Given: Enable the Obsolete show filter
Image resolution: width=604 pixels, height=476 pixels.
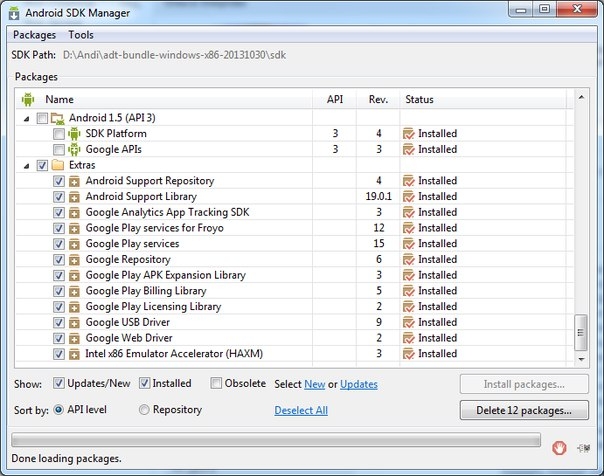Looking at the screenshot, I should coord(216,383).
